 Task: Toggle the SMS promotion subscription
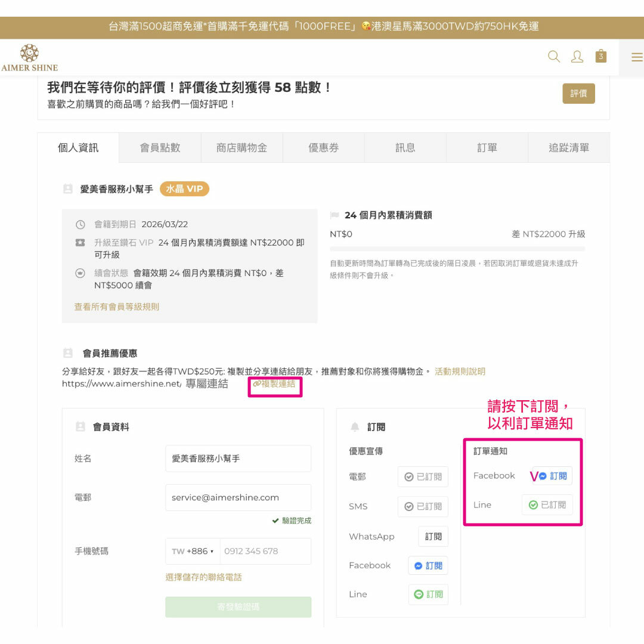pos(423,506)
